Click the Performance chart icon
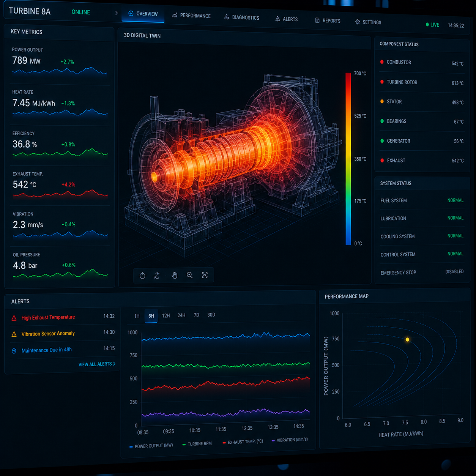476x476 pixels. (x=175, y=15)
